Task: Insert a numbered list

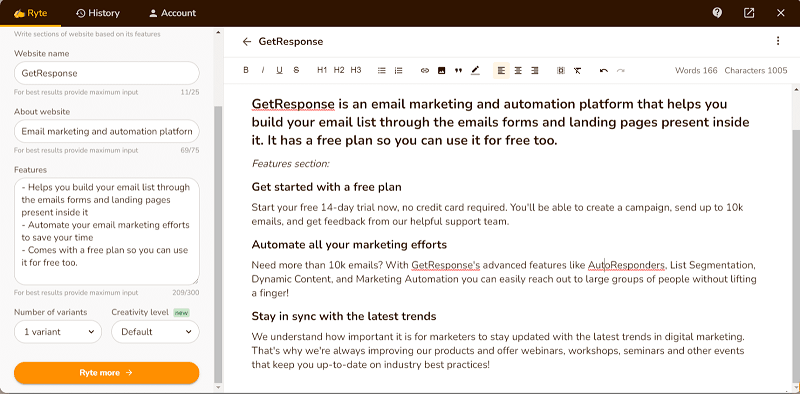Action: [398, 70]
